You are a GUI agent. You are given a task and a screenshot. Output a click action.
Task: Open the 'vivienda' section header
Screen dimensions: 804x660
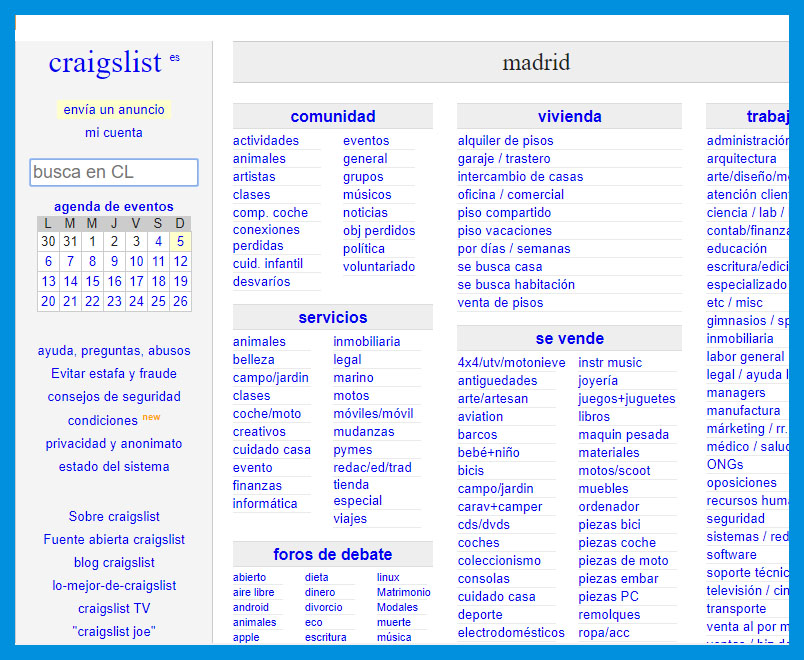(x=569, y=116)
